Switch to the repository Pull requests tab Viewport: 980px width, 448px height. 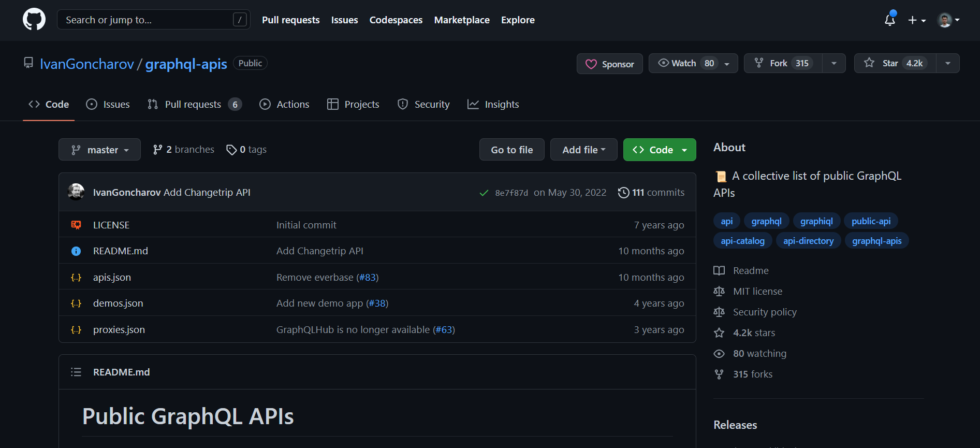195,104
